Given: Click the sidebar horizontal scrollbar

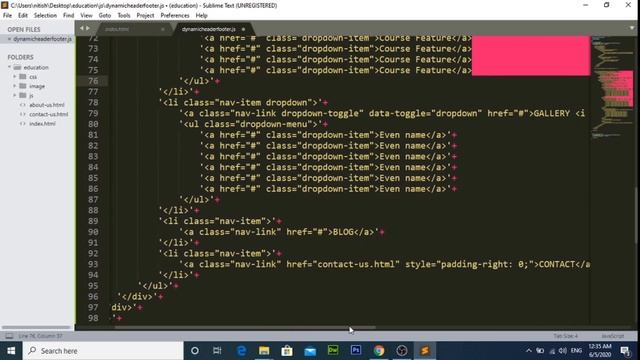Looking at the screenshot, I should pos(37,327).
